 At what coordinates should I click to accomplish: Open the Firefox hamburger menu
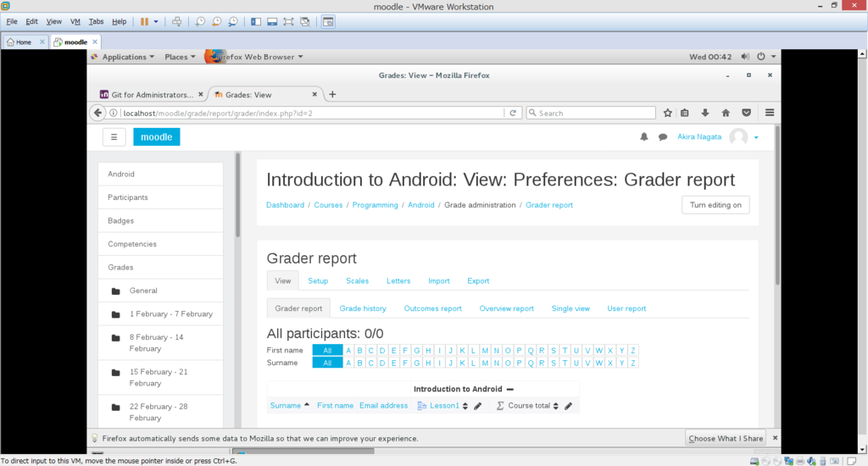[x=770, y=113]
